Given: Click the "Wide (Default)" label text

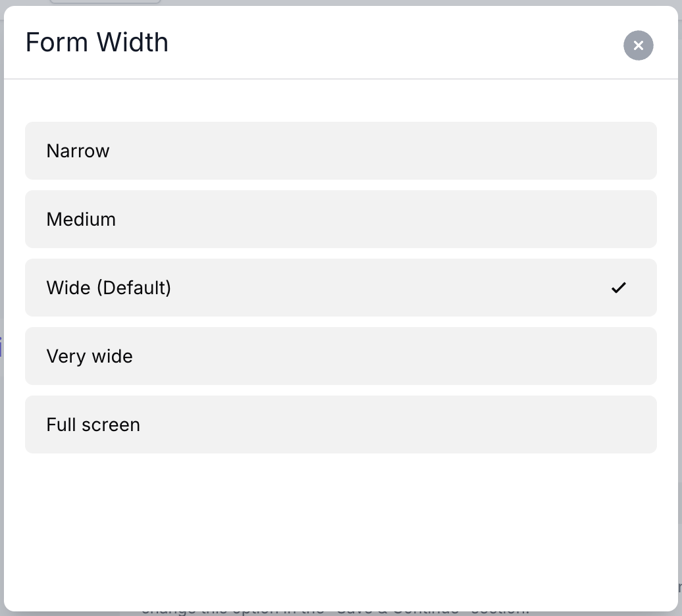Looking at the screenshot, I should coord(109,288).
